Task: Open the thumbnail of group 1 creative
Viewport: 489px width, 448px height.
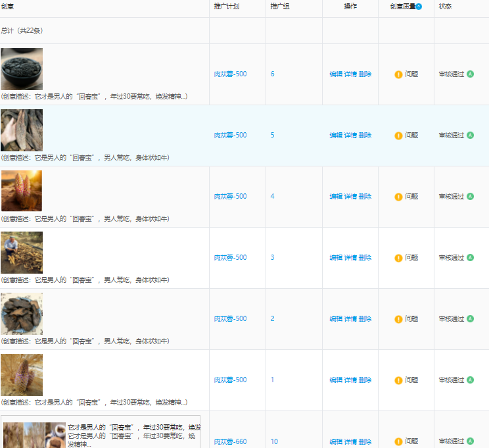Action: (22, 374)
